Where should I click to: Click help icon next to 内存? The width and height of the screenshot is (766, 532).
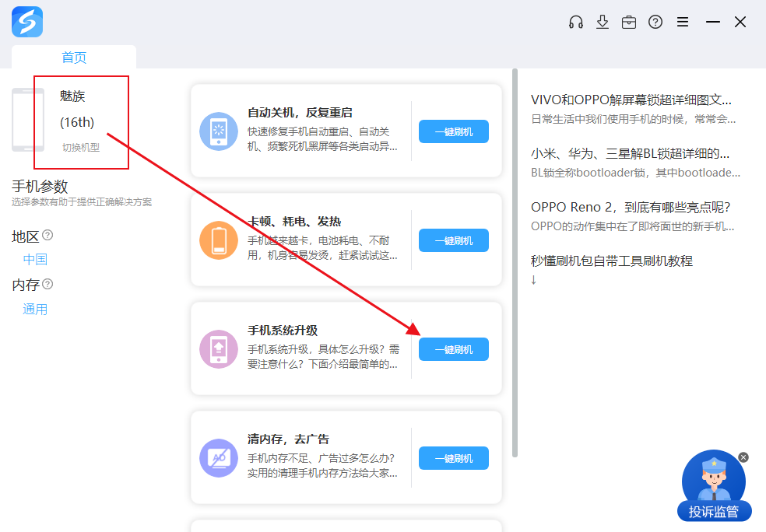coord(47,284)
